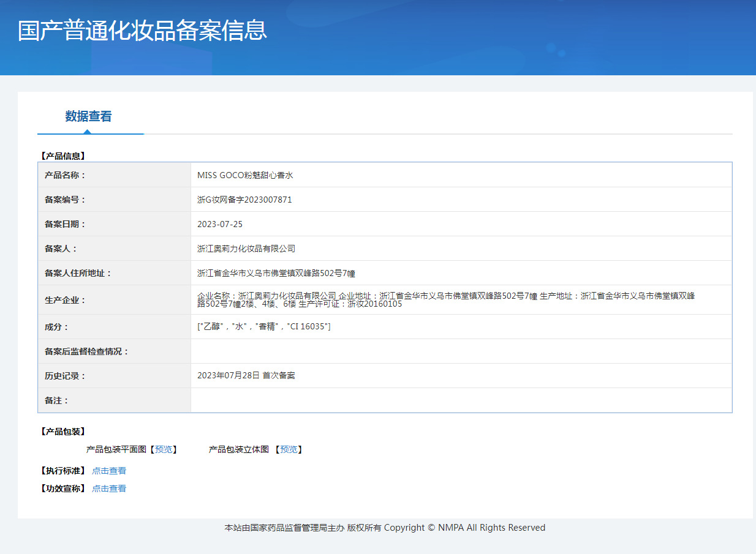Click the 备案编号 row label
This screenshot has width=756, height=554.
click(x=66, y=200)
